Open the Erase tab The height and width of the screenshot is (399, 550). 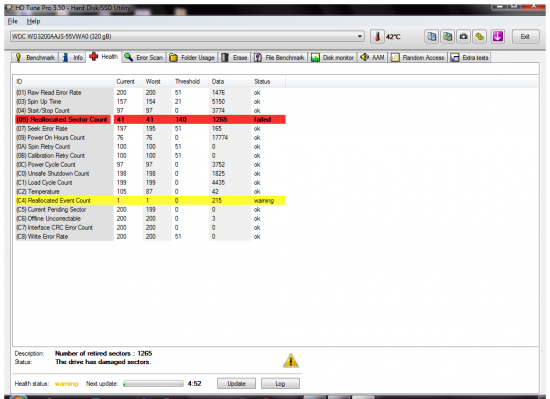pos(235,58)
